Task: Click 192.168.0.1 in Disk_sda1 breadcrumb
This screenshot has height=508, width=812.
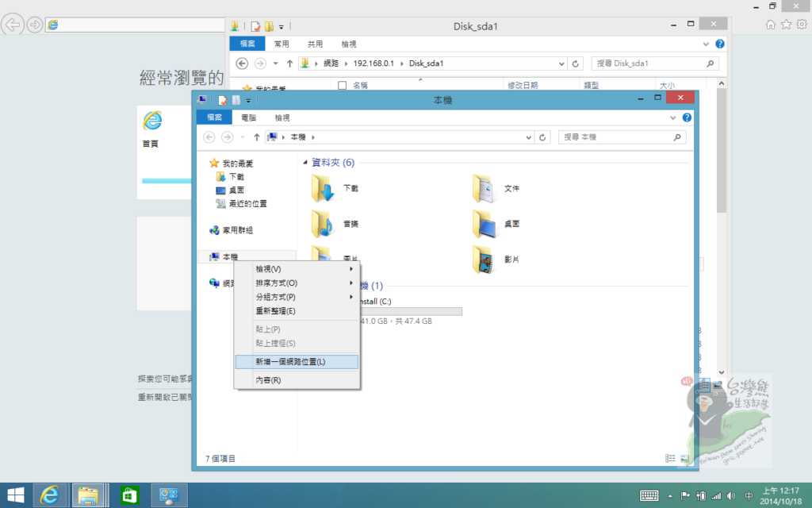Action: 373,63
